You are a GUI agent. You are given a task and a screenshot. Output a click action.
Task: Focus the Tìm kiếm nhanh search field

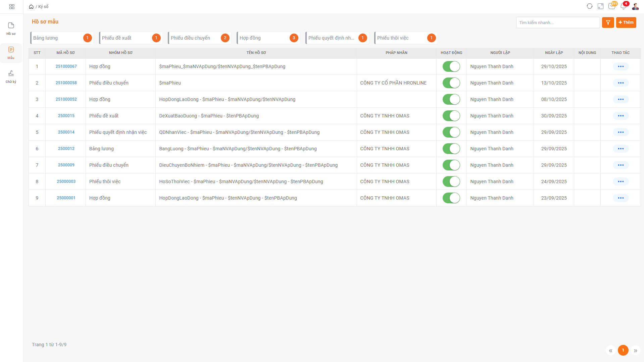(x=557, y=22)
